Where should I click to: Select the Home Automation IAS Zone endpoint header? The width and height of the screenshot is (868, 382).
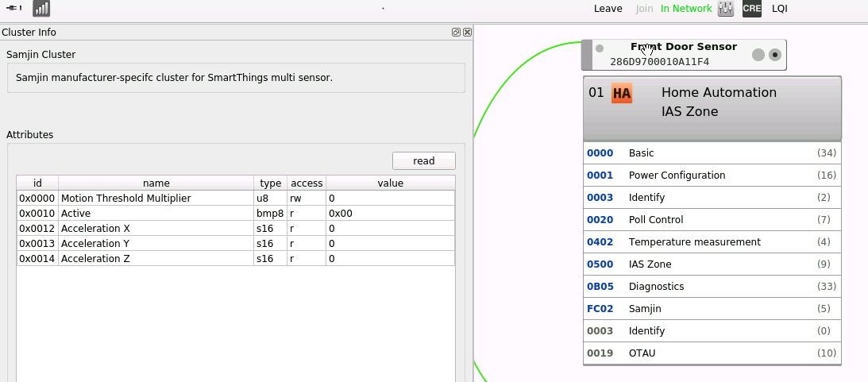(x=712, y=109)
